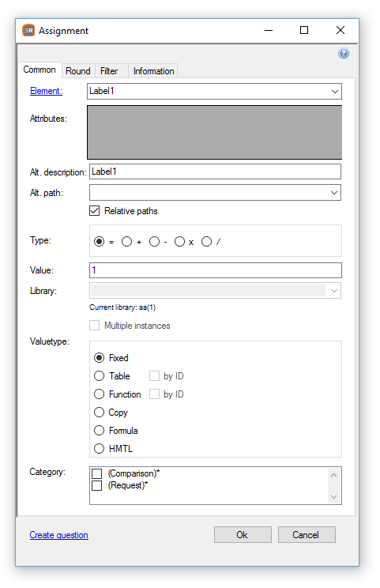Image resolution: width=380 pixels, height=588 pixels.
Task: Switch to the Round tab
Action: [x=78, y=71]
